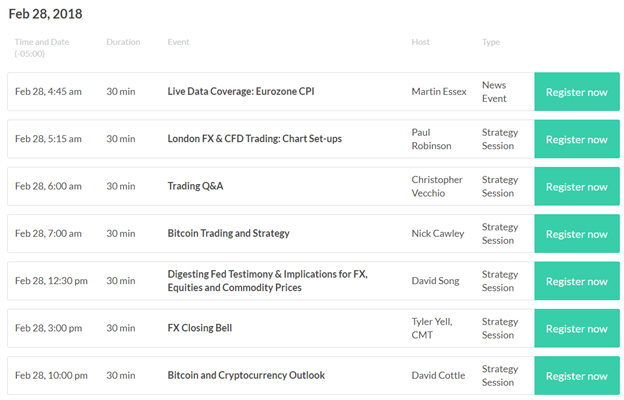Register for the Trading Q&A session
Image resolution: width=624 pixels, height=400 pixels.
tap(577, 186)
